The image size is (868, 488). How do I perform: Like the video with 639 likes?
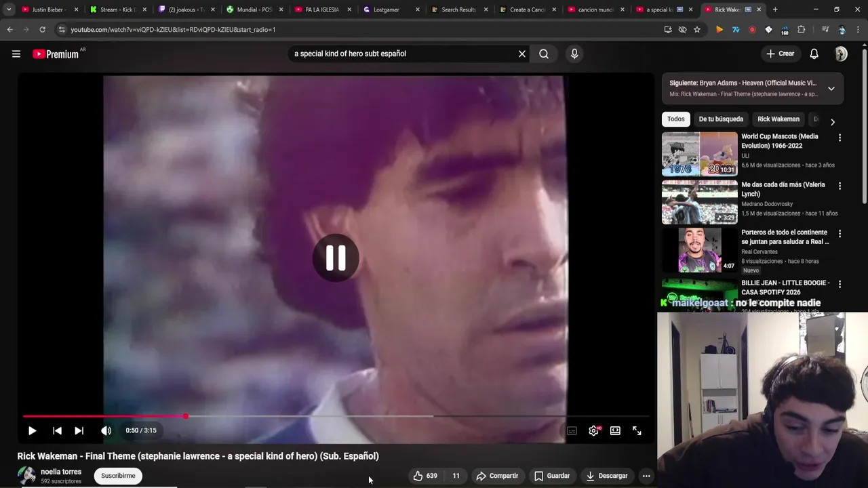425,476
